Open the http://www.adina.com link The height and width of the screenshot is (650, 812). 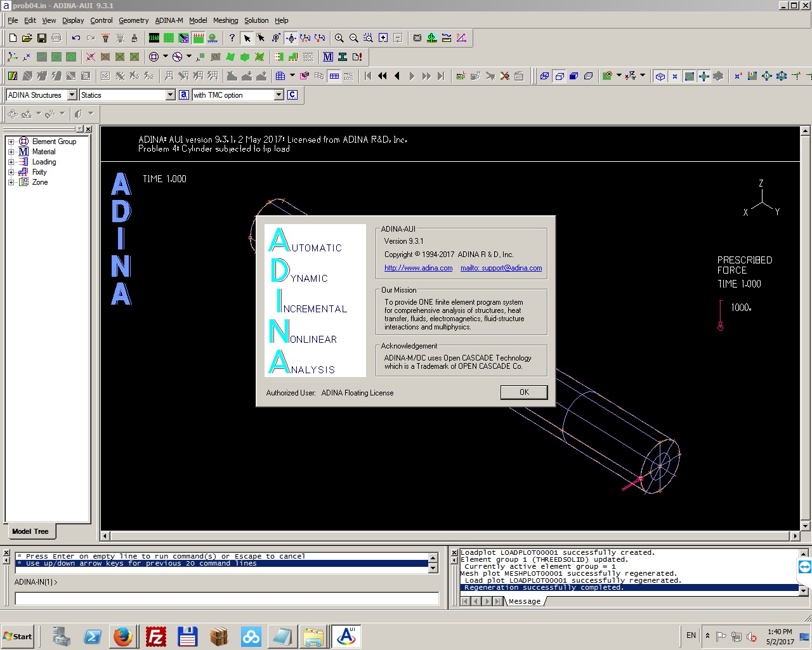[x=419, y=268]
